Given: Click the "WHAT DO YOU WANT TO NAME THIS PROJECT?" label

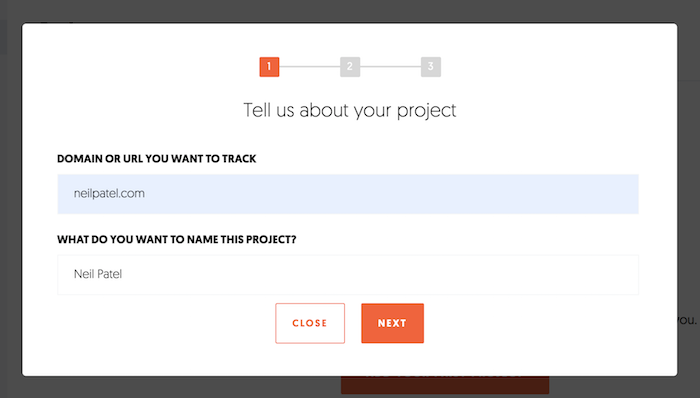Looking at the screenshot, I should click(177, 240).
